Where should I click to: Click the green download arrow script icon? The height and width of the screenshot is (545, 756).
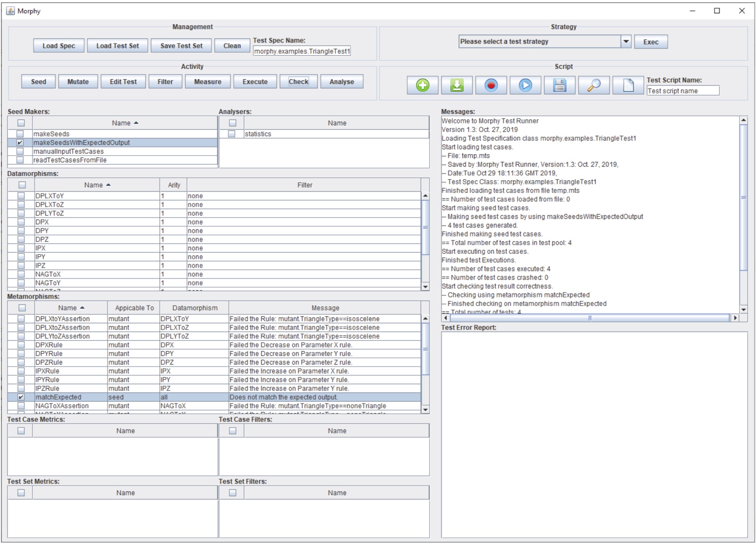[457, 85]
